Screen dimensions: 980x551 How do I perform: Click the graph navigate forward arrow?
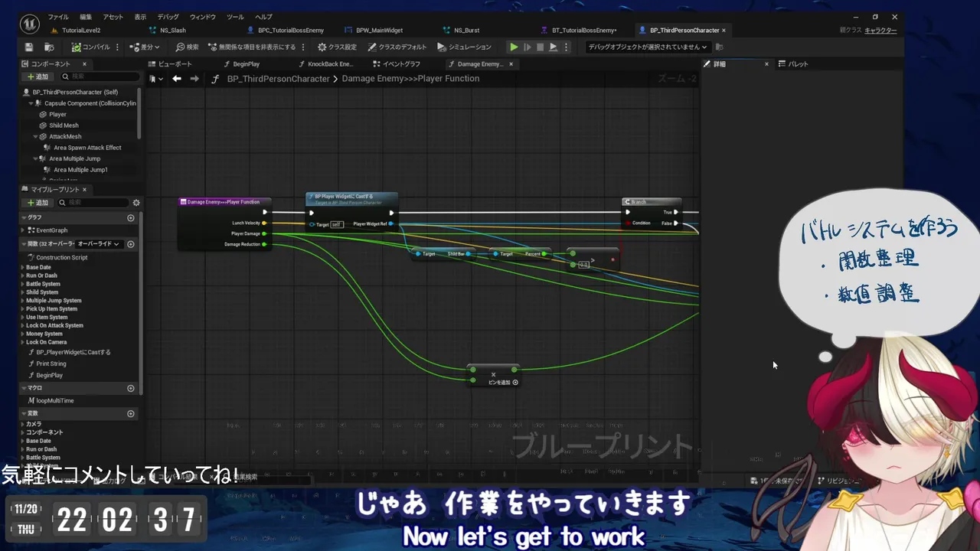pos(194,78)
